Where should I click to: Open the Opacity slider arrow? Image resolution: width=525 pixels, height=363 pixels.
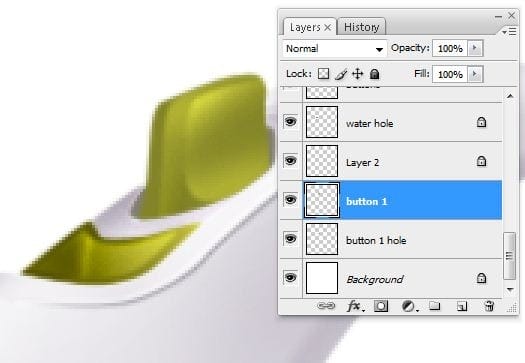[x=475, y=48]
